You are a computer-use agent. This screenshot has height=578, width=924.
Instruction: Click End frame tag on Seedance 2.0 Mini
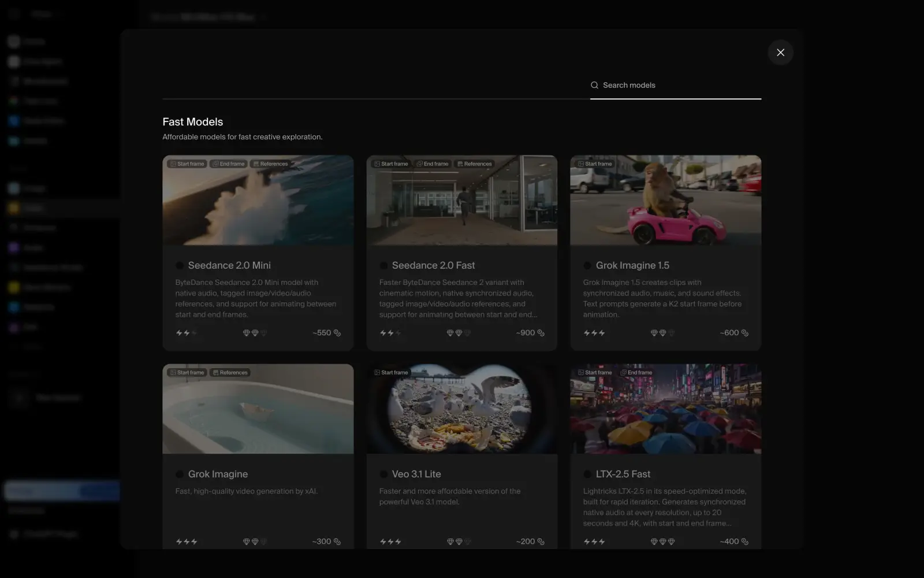coord(229,164)
